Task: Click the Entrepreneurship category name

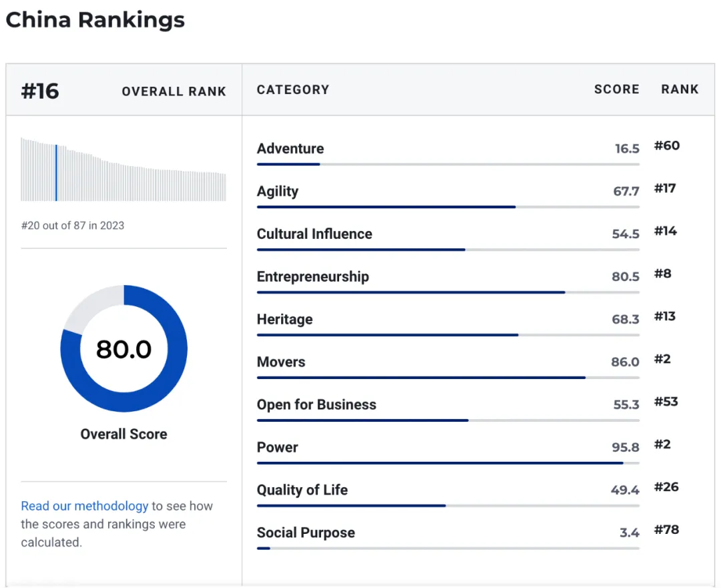Action: pos(312,277)
